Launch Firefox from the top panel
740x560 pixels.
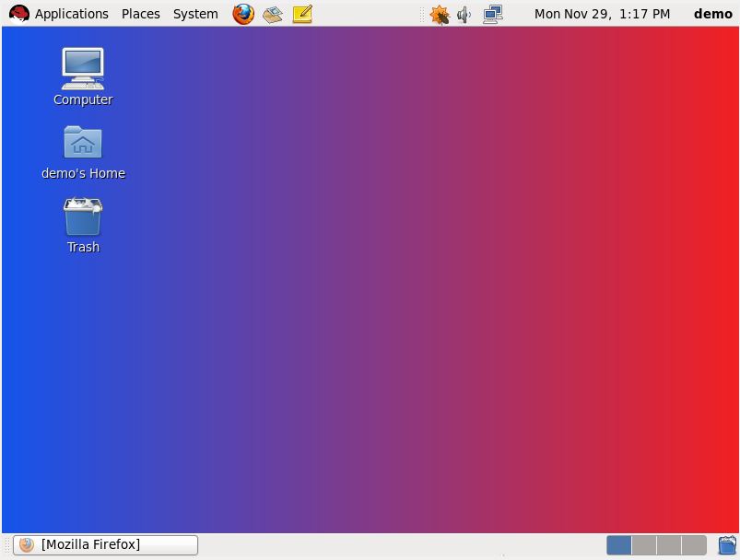(x=242, y=14)
